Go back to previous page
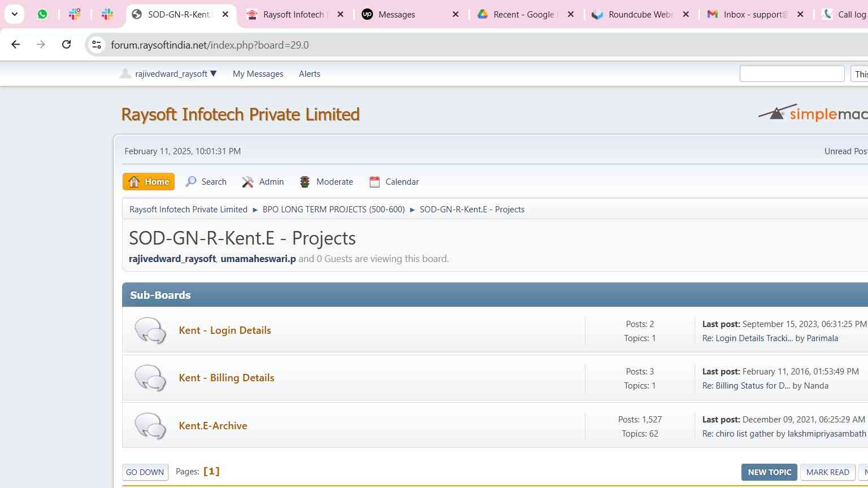 tap(16, 44)
